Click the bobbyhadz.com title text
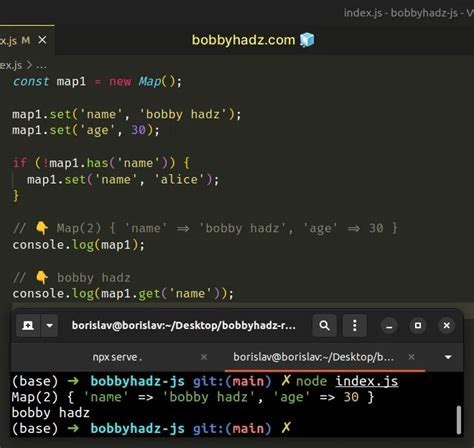This screenshot has height=448, width=474. tap(244, 40)
